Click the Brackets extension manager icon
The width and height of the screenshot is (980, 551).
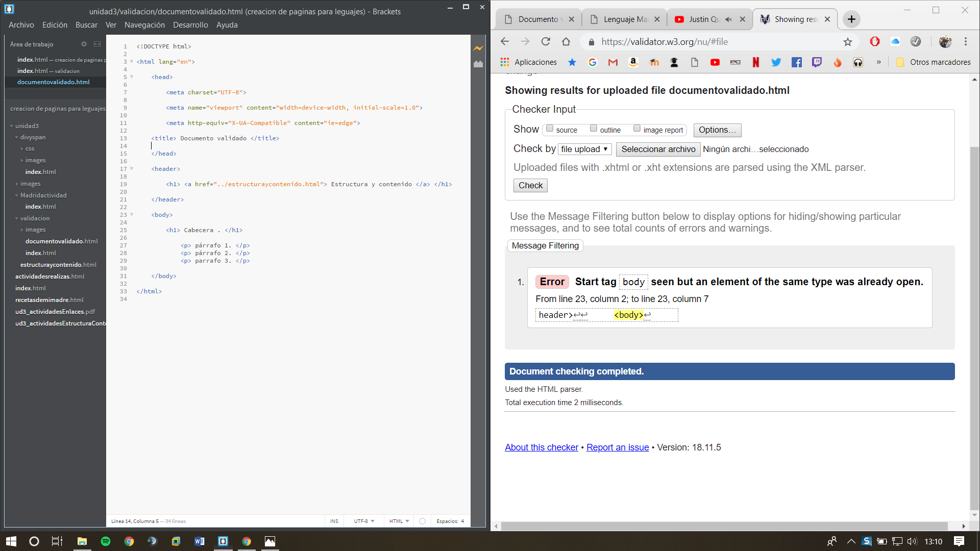[480, 67]
